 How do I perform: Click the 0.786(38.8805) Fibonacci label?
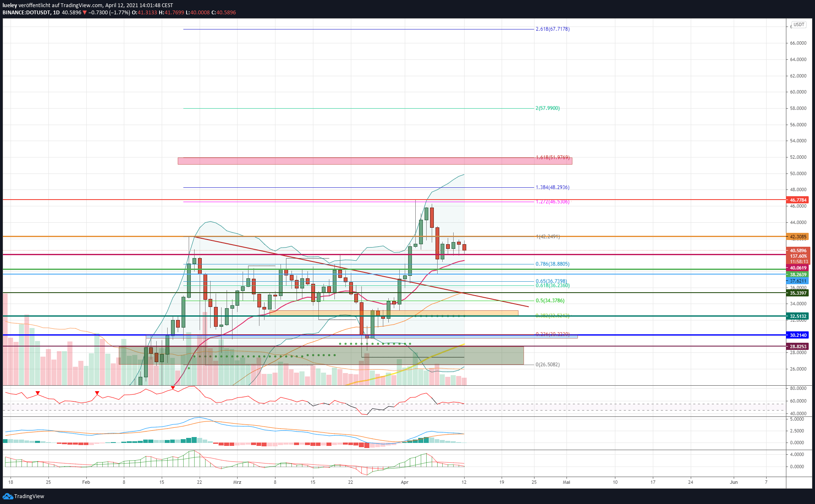click(x=553, y=264)
